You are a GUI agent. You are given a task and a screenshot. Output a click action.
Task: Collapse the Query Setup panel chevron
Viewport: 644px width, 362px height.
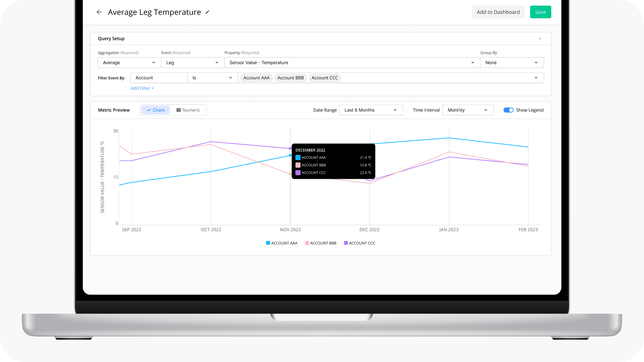(540, 39)
